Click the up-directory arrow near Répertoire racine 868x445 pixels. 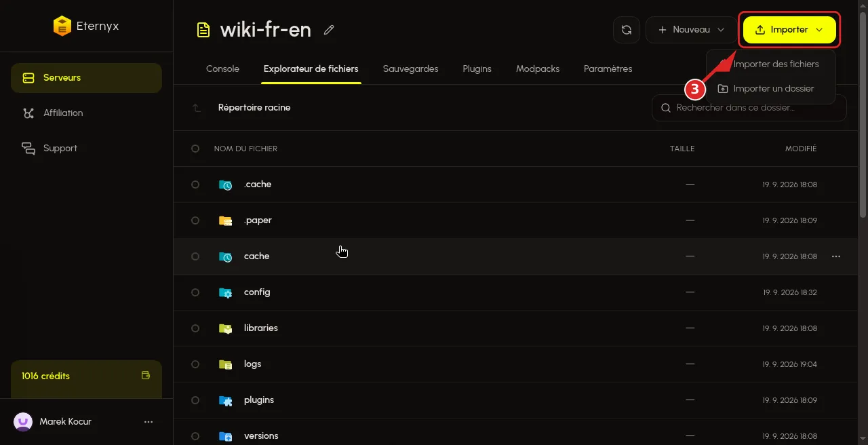[196, 108]
